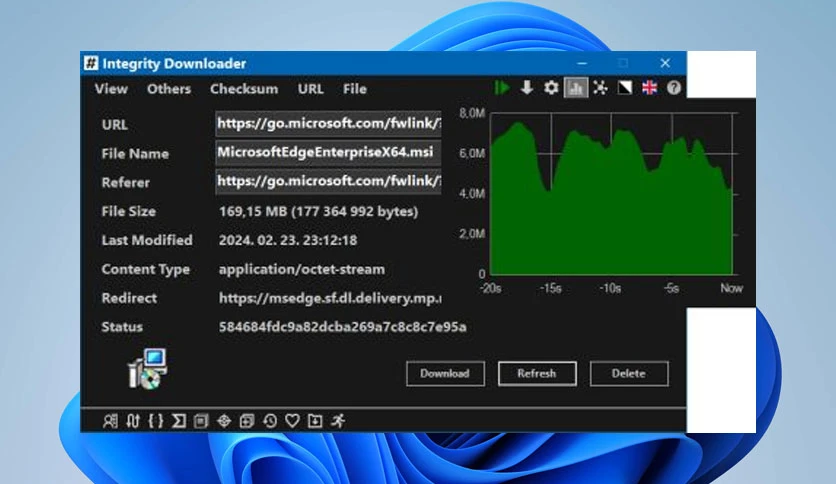Click the Delete button

tap(629, 374)
